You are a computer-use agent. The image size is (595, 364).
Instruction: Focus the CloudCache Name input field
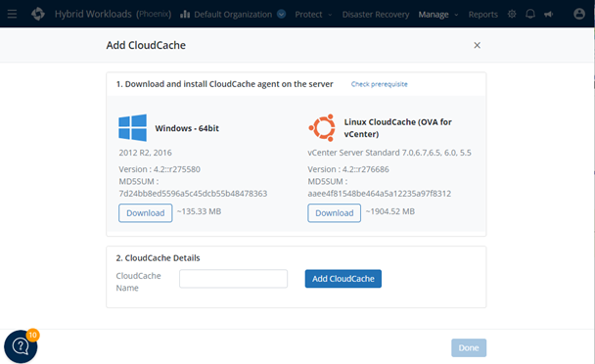point(233,279)
